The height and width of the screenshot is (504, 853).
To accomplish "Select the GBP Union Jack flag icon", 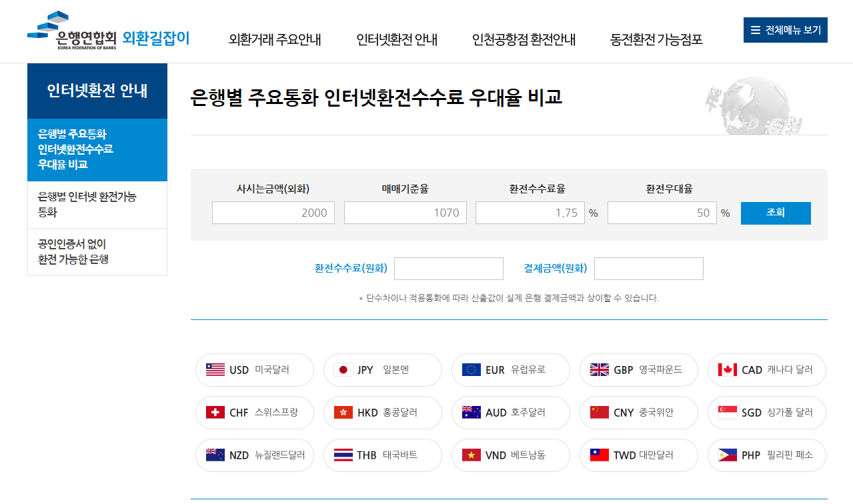I will coord(600,370).
